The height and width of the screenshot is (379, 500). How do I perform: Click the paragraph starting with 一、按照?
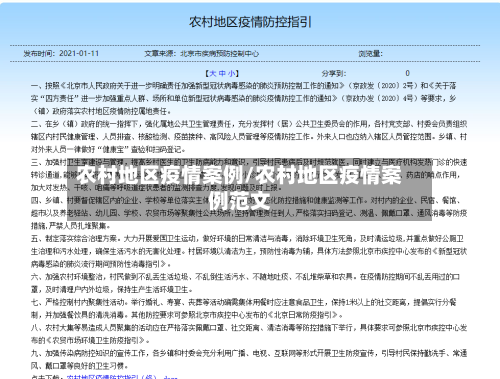tap(244, 98)
